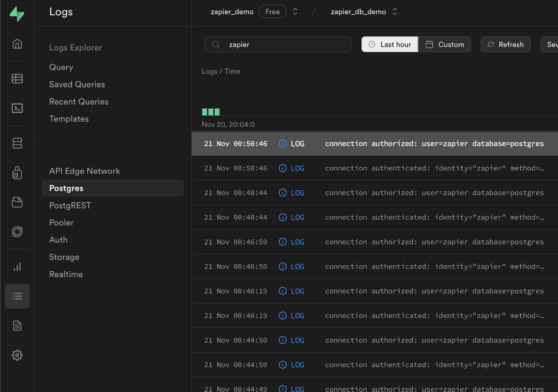The height and width of the screenshot is (392, 558).
Task: Open the Home page icon
Action: tap(17, 44)
